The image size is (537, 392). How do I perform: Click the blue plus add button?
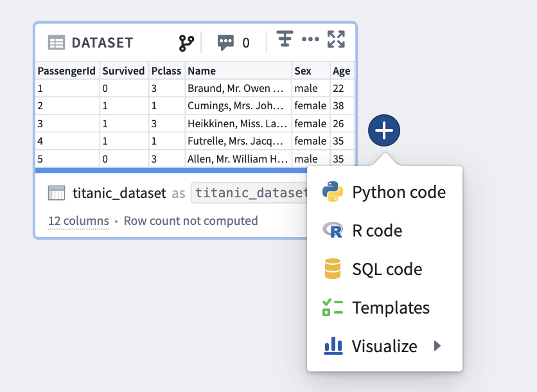tap(384, 130)
